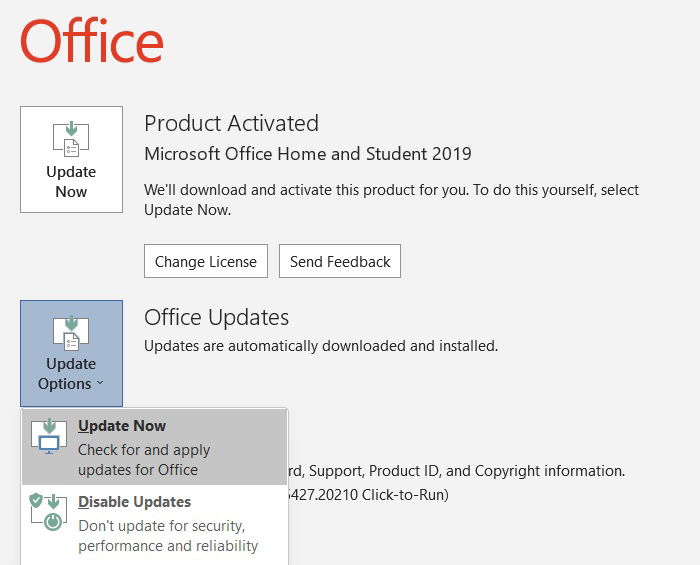700x565 pixels.
Task: Open the Send Feedback button
Action: click(340, 262)
